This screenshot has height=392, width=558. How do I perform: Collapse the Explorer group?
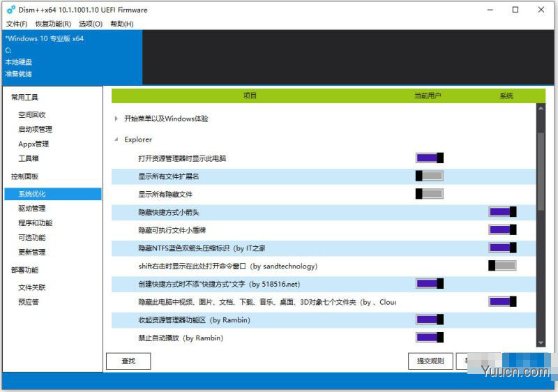tap(116, 140)
